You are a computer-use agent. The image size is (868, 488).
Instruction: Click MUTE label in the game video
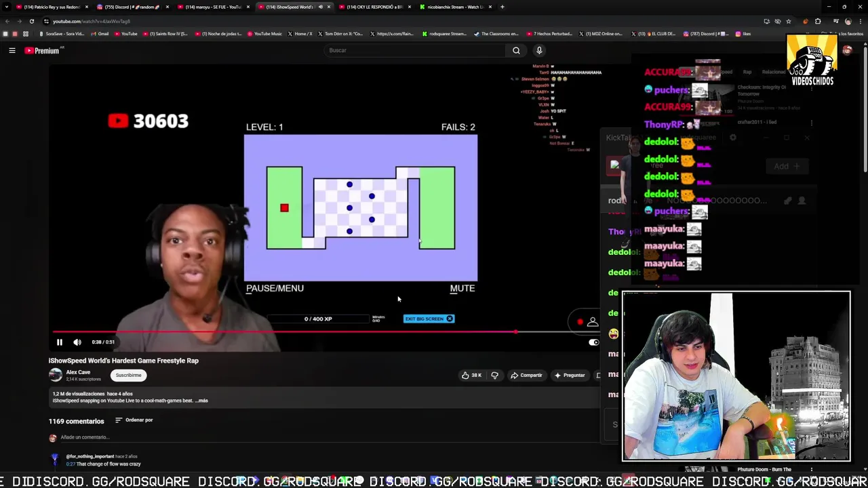462,288
